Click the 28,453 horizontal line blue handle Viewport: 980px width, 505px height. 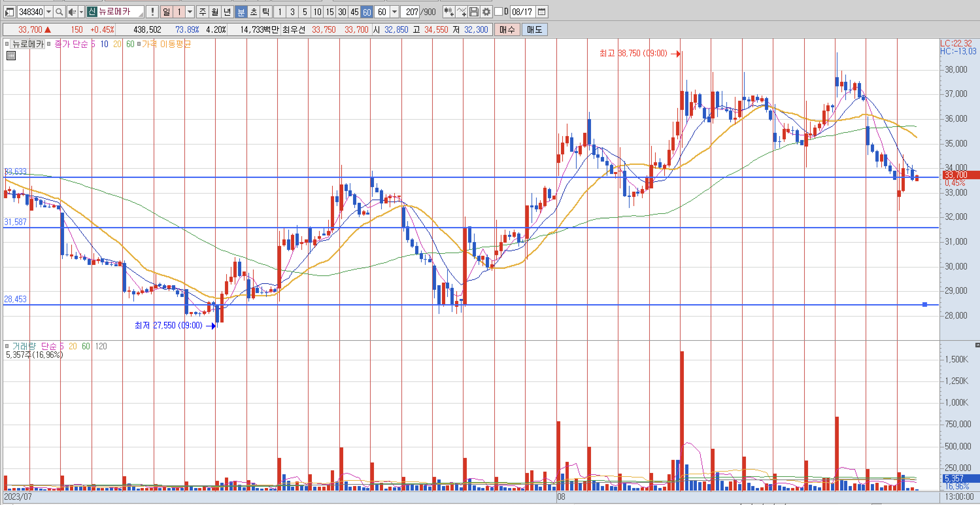(x=925, y=305)
